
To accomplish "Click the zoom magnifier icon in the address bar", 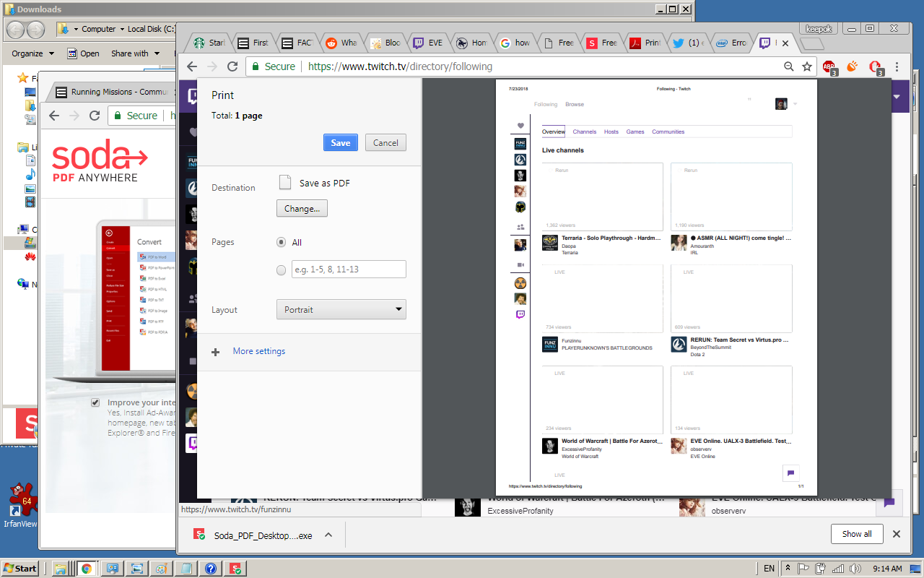I will pyautogui.click(x=789, y=66).
